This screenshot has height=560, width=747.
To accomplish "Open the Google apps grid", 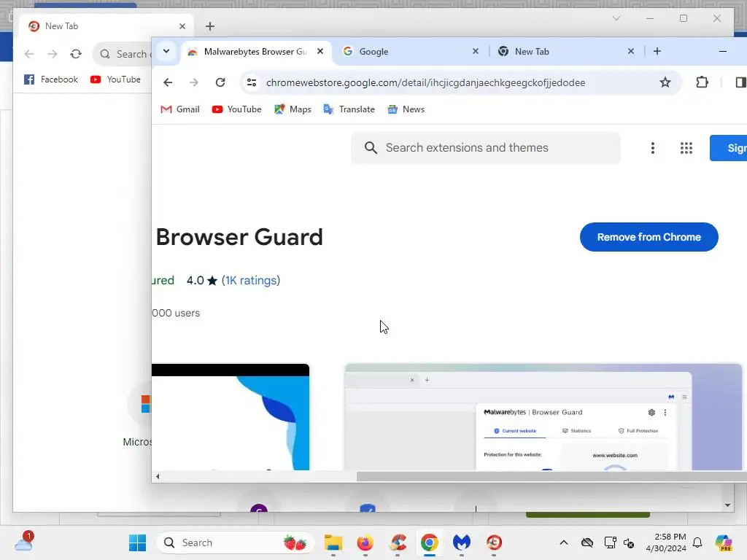I will coord(686,148).
